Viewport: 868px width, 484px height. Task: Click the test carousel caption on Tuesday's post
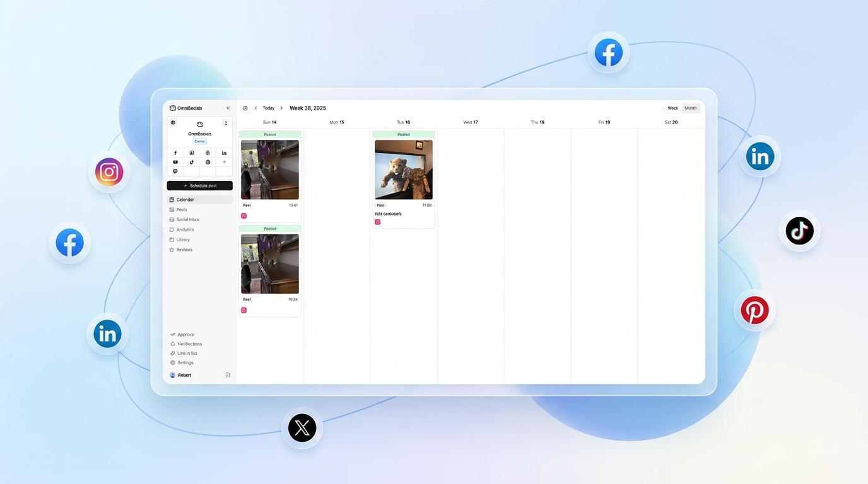pos(389,214)
